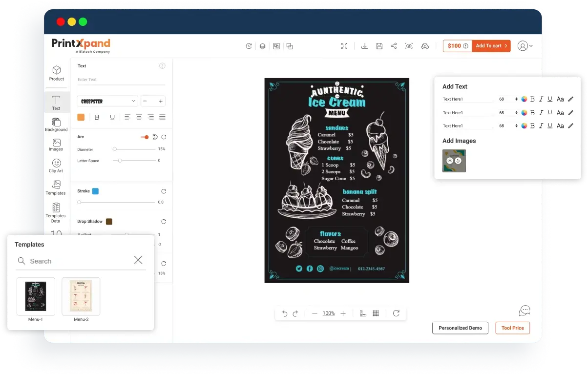Flip the arc direction icon
Viewport: 588px width, 374px height.
[x=155, y=137]
